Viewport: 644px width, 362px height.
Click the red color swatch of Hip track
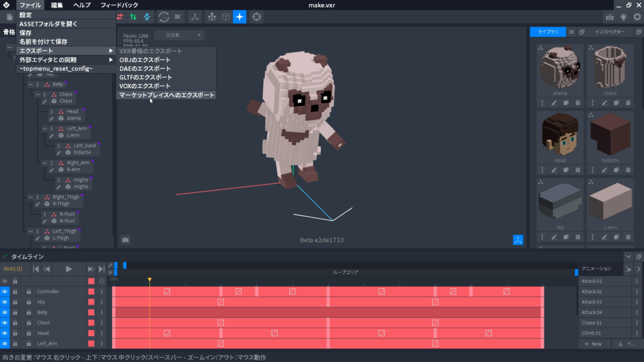[91, 302]
